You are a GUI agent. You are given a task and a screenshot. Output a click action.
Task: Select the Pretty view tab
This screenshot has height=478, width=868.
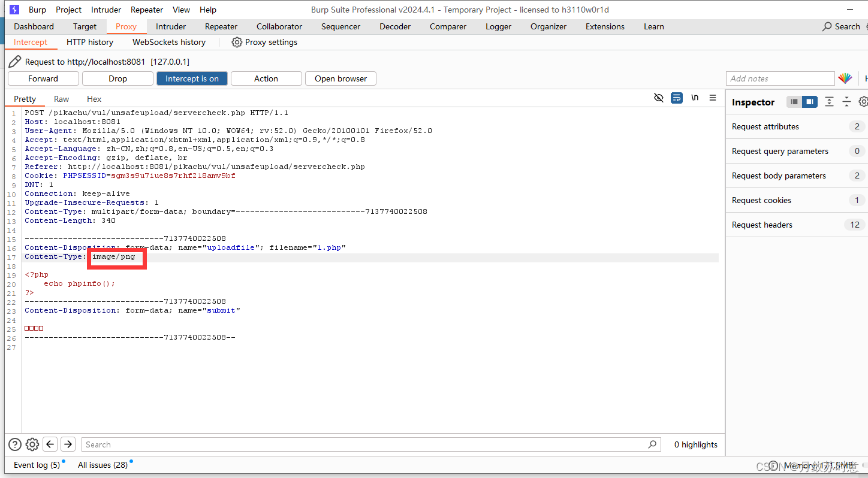(25, 99)
